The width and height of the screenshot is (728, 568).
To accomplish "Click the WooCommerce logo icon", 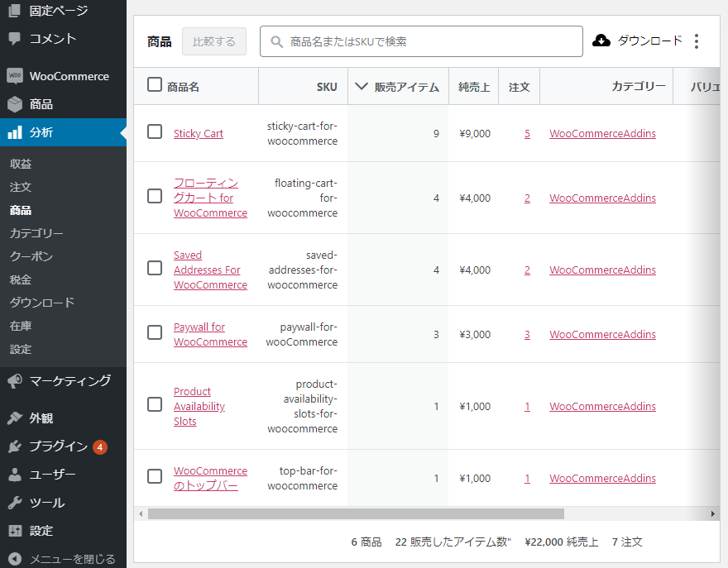I will tap(15, 76).
